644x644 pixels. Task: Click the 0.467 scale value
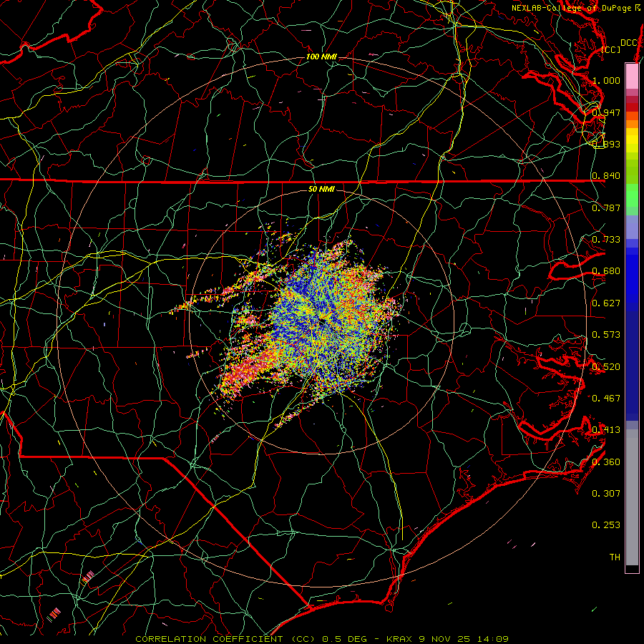[606, 399]
